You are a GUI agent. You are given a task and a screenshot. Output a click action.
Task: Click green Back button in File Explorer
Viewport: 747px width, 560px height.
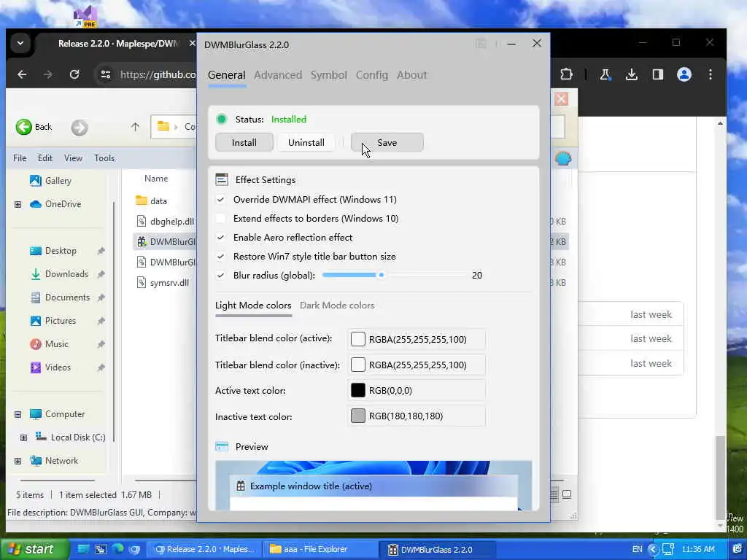[34, 127]
